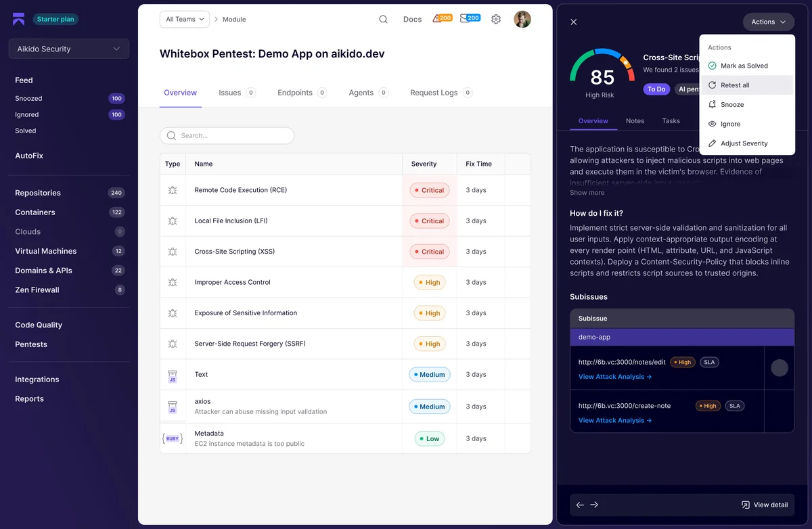Viewport: 812px width, 529px height.
Task: Click the JS icon beside the axios issue
Action: tap(173, 406)
